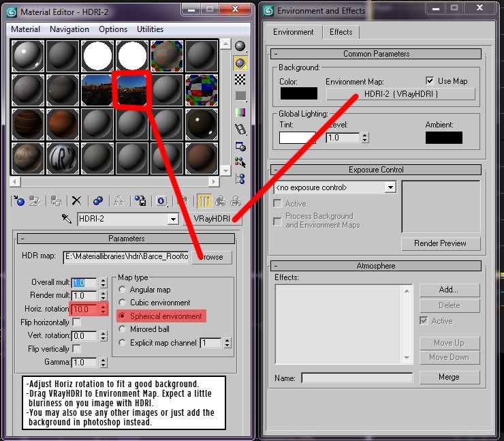Click the HDRI-2 (VRayHDRI) Environment Map button
The width and height of the screenshot is (504, 441).
click(400, 94)
